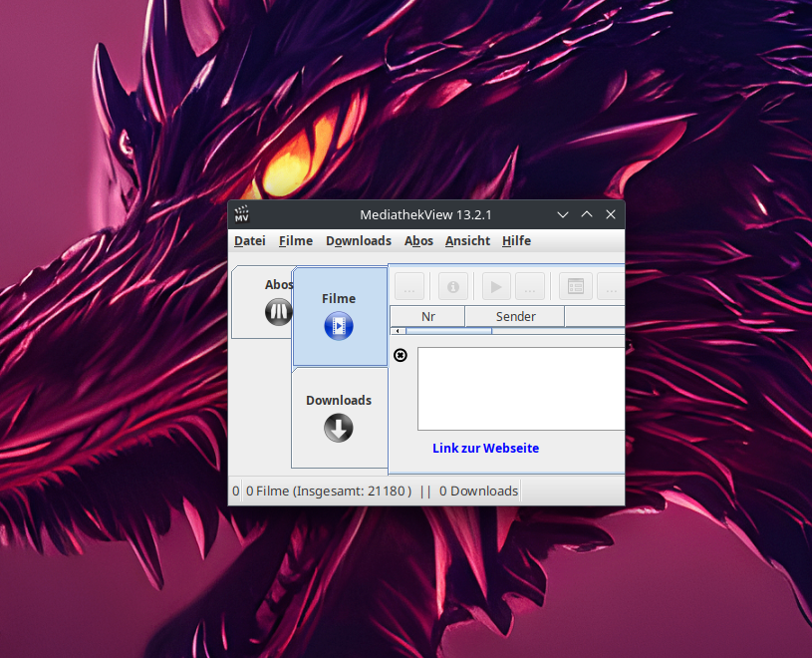The width and height of the screenshot is (812, 658).
Task: Sort by the Nr column header
Action: point(428,317)
